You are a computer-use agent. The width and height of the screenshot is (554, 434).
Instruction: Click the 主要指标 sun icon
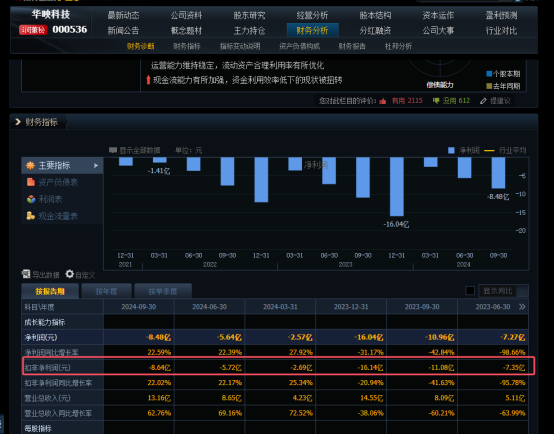(x=30, y=165)
